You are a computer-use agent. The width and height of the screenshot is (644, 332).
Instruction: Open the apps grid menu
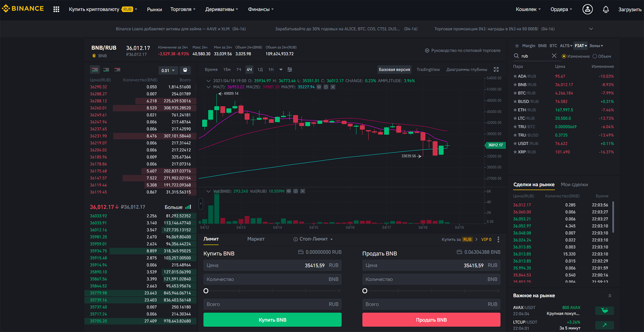point(56,9)
